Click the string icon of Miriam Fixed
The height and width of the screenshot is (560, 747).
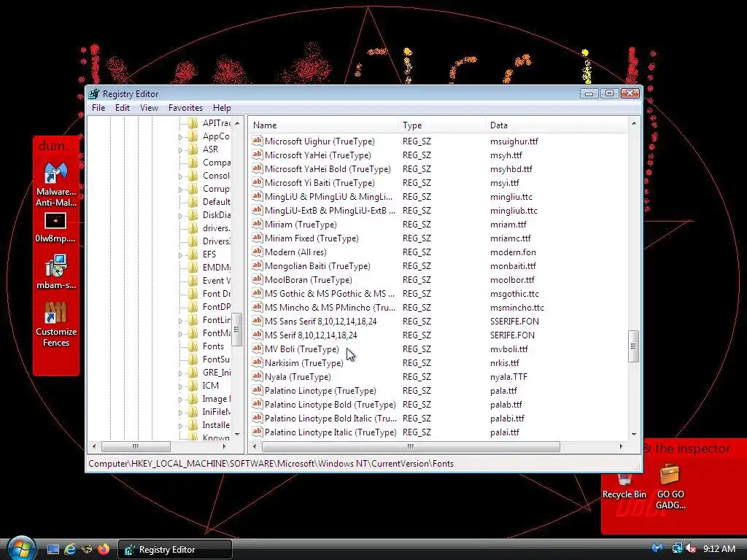point(258,238)
